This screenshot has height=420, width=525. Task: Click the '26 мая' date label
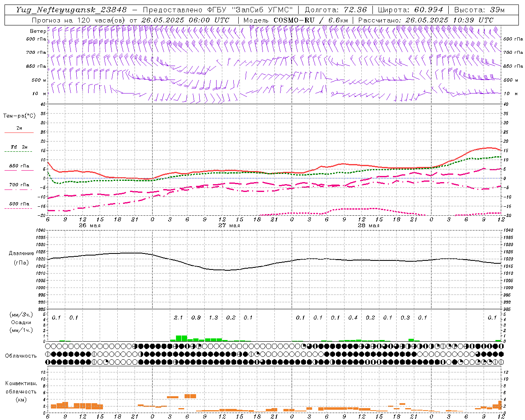pyautogui.click(x=89, y=226)
